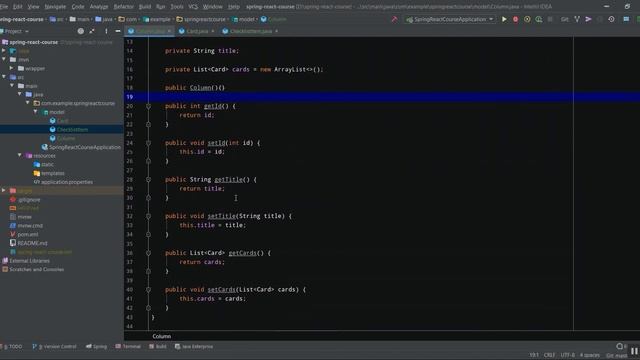Collapse the .mvn folder arrow
Viewport: 640px width, 360px height.
[x=4, y=59]
